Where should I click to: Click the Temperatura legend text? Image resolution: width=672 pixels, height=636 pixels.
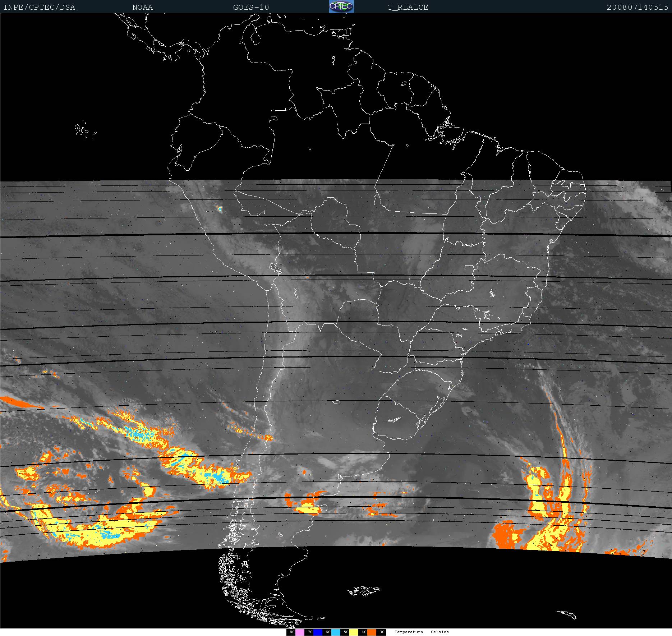(x=409, y=632)
